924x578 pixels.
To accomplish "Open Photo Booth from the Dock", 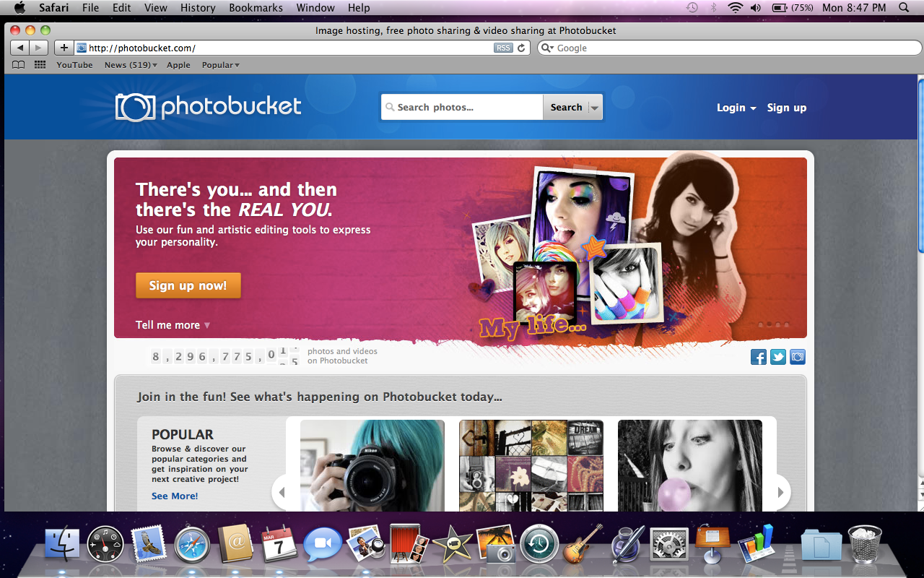I will 410,544.
